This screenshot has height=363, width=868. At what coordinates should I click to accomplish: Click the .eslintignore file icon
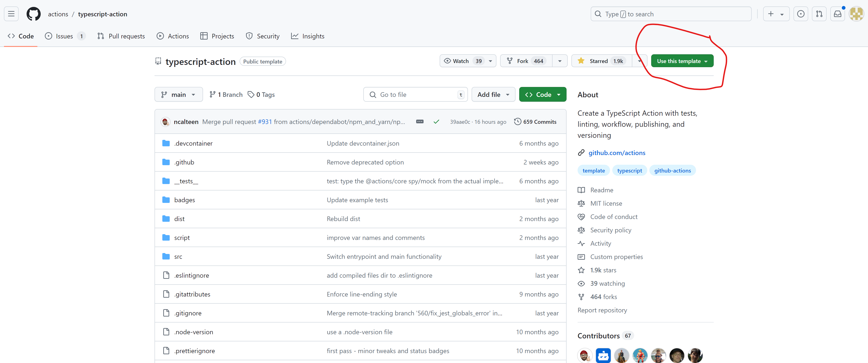(x=166, y=275)
